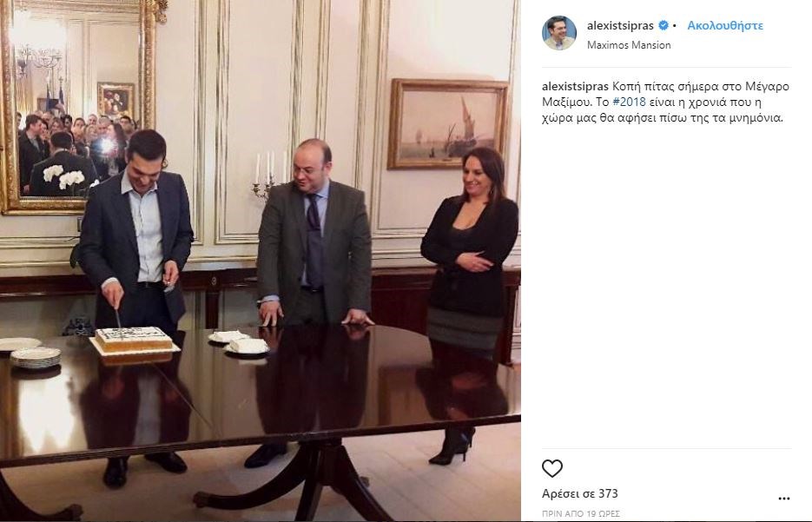Open the #2018 hashtag link
The image size is (812, 522).
630,102
